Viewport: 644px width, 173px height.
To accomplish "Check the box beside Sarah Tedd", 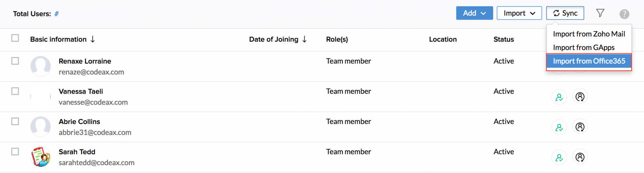I will click(x=15, y=152).
